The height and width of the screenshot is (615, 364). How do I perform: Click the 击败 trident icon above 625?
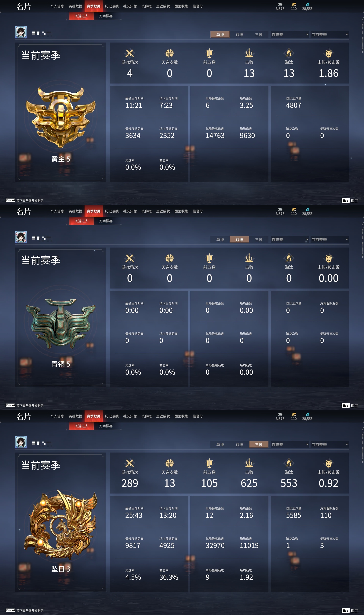click(249, 463)
